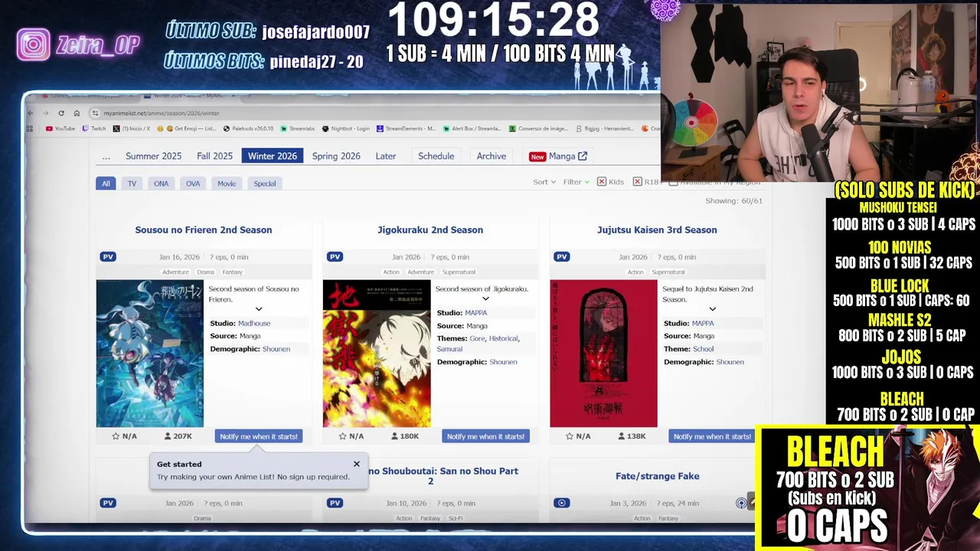Toggle the R18+ exclusion checkbox
980x551 pixels.
[x=637, y=181]
